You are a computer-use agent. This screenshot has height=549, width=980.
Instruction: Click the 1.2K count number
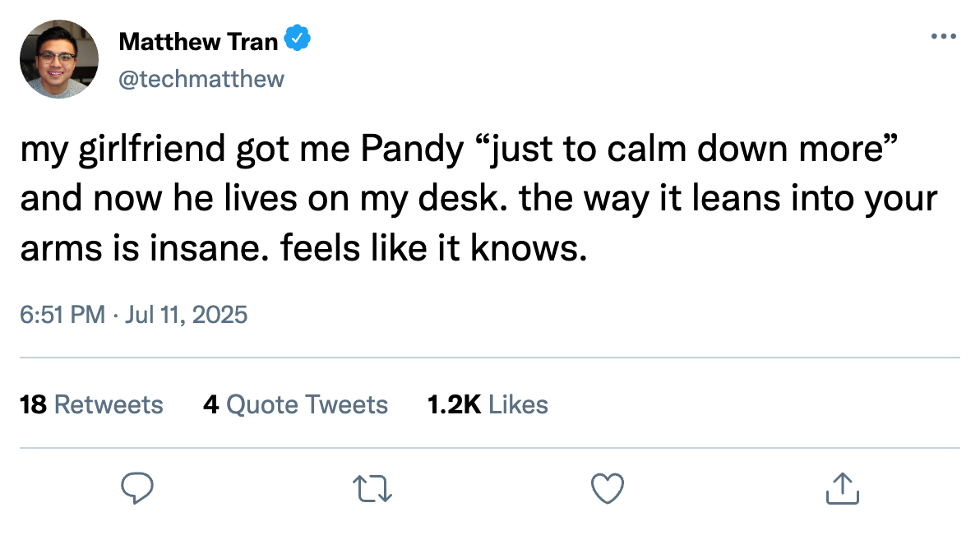pos(454,404)
